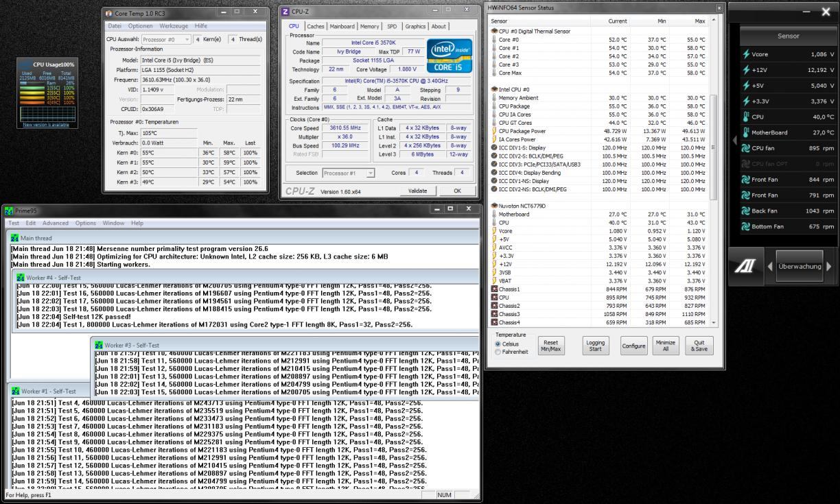This screenshot has width=840, height=504.
Task: Switch to the Graphics tab in CPU-Z
Action: pyautogui.click(x=415, y=27)
